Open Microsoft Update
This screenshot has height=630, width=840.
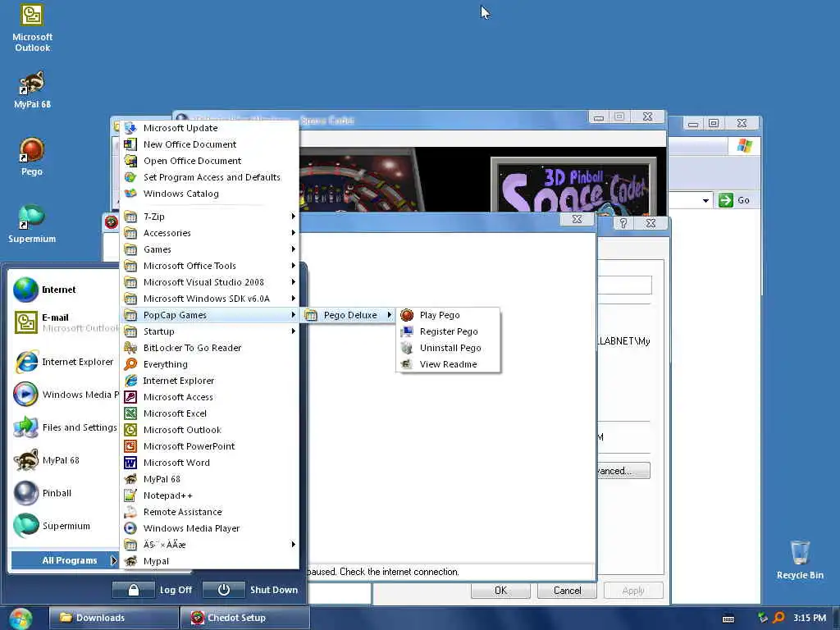click(209, 128)
